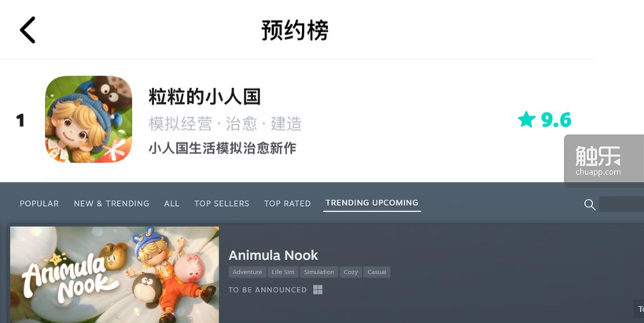The width and height of the screenshot is (644, 323).
Task: Click the Simulation tag
Action: (x=319, y=272)
